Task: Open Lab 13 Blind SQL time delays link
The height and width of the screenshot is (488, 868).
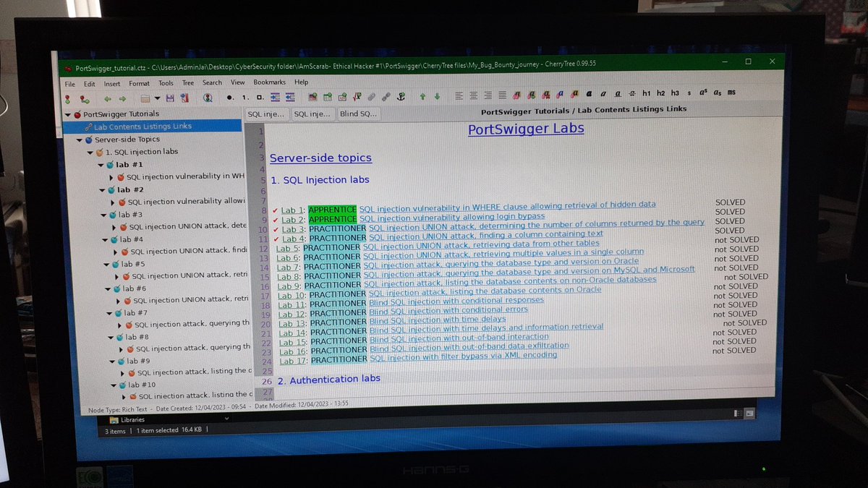Action: (437, 319)
